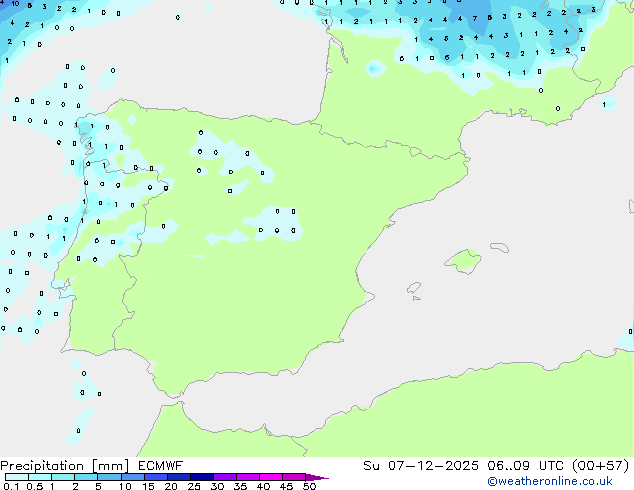Click the '45' legend scale label
The image size is (634, 490).
286,486
